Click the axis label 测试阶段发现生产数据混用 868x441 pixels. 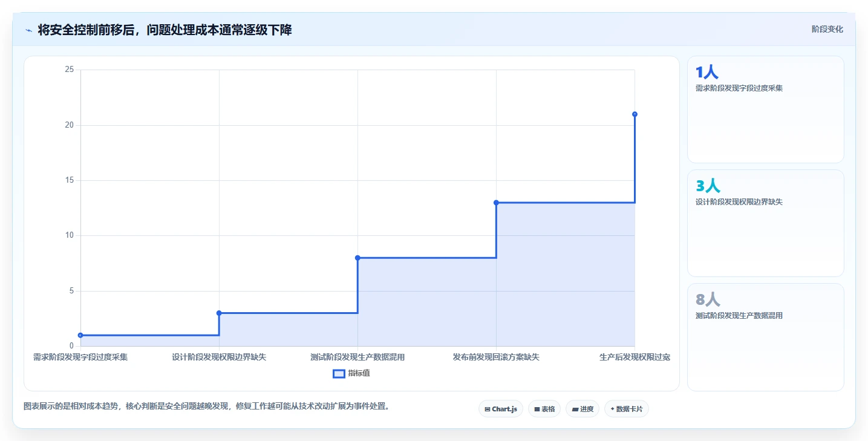coord(357,357)
